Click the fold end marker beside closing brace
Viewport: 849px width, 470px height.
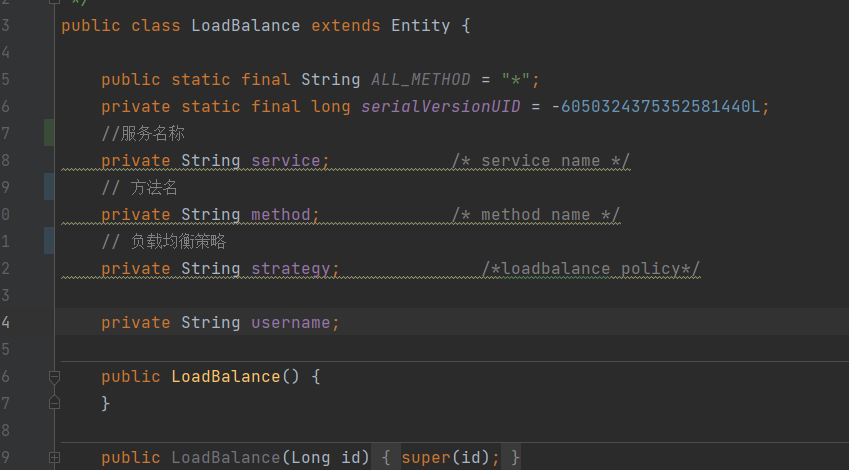click(x=54, y=403)
